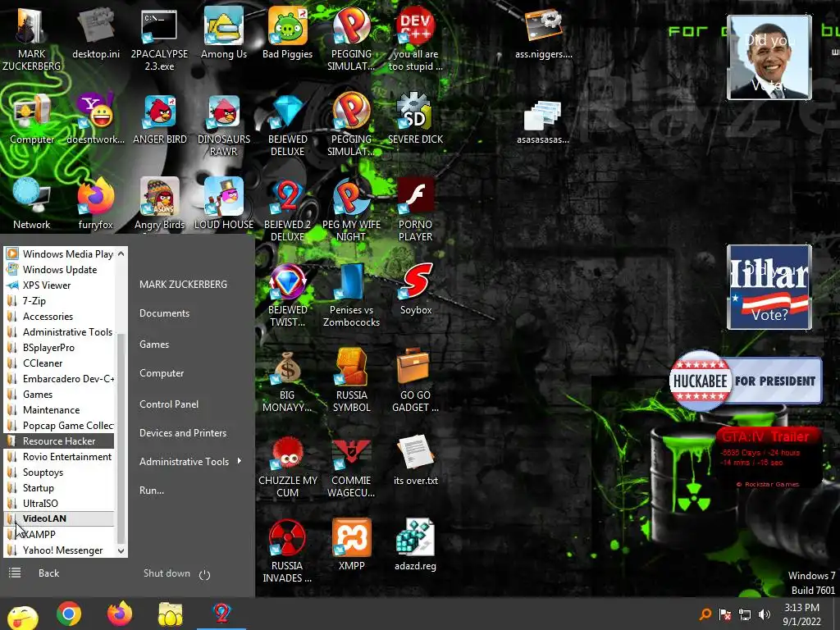Open the adazd.reg registry file
Viewport: 840px width, 630px height.
(415, 546)
